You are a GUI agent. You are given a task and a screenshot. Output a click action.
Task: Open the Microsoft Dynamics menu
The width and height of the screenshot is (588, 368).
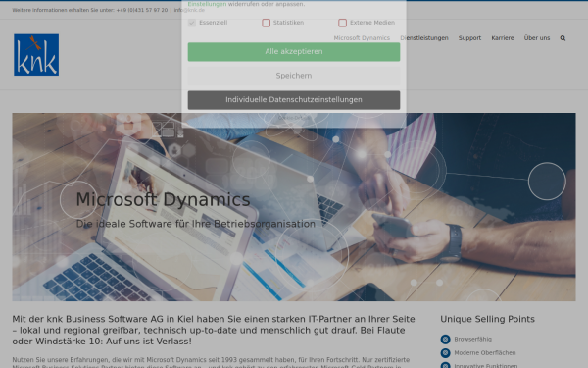pyautogui.click(x=362, y=38)
